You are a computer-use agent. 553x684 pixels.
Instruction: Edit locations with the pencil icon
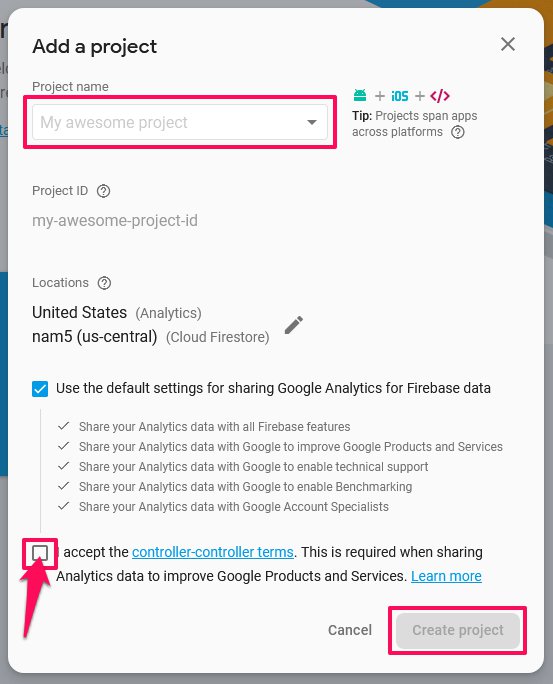point(294,325)
